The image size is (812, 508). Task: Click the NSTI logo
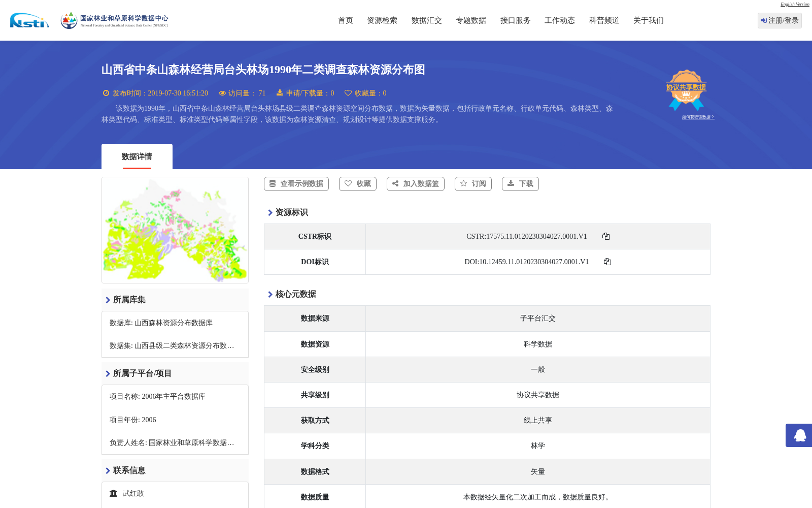coord(29,20)
